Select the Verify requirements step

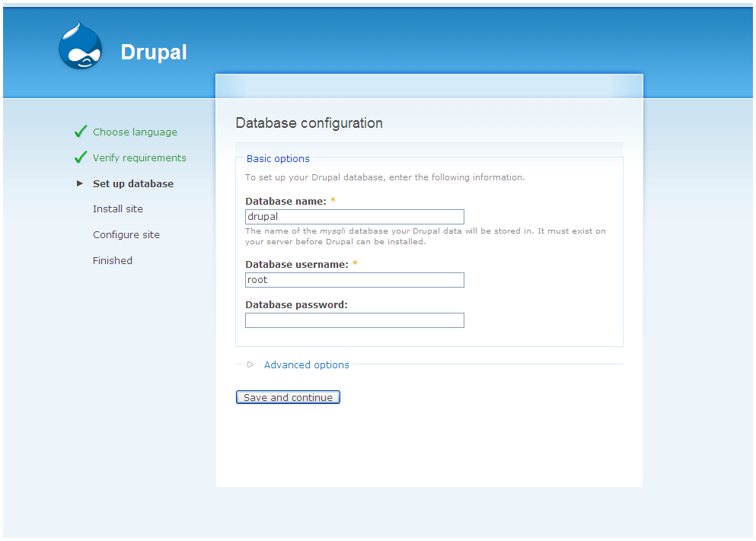(x=139, y=158)
